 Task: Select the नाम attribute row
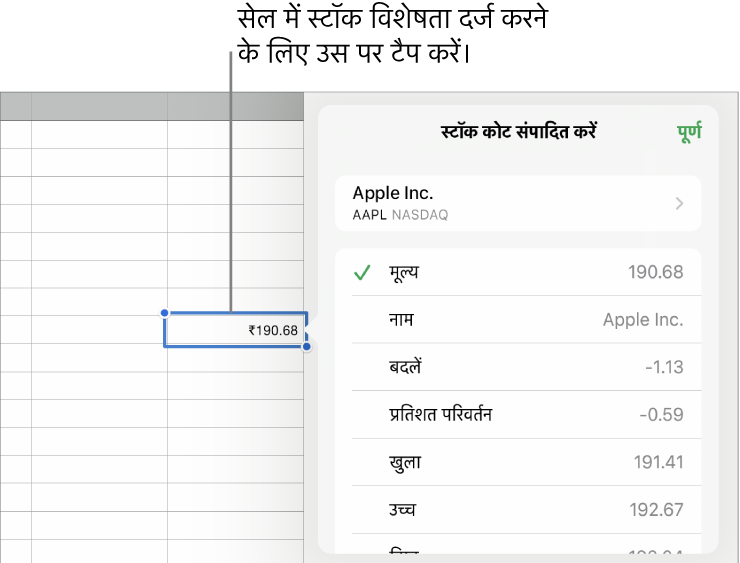pyautogui.click(x=518, y=319)
